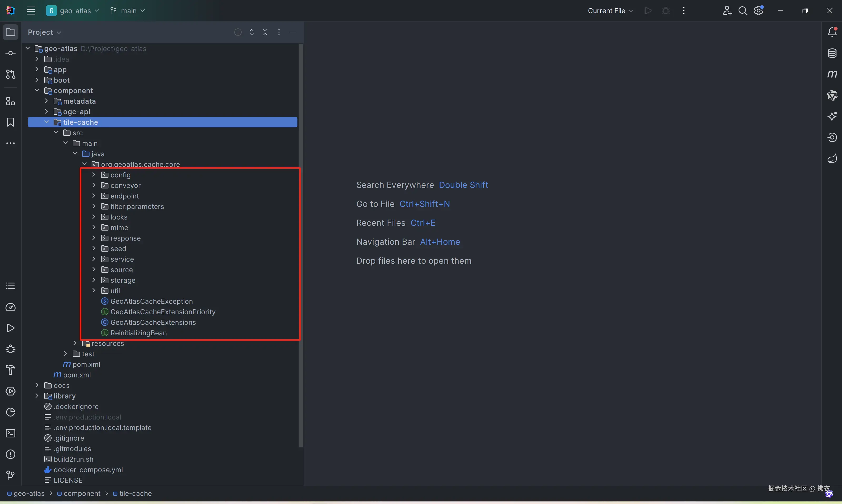Open the main hamburger menu

pyautogui.click(x=31, y=11)
